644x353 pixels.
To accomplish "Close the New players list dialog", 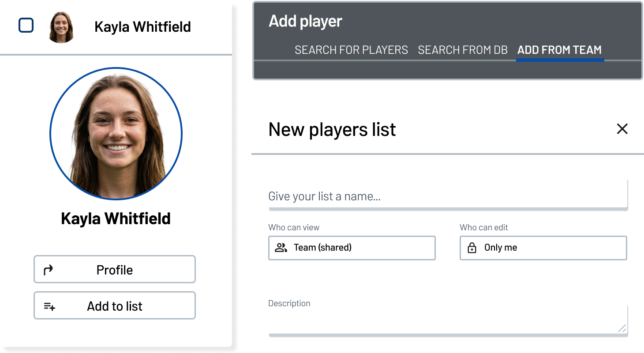I will (x=622, y=129).
